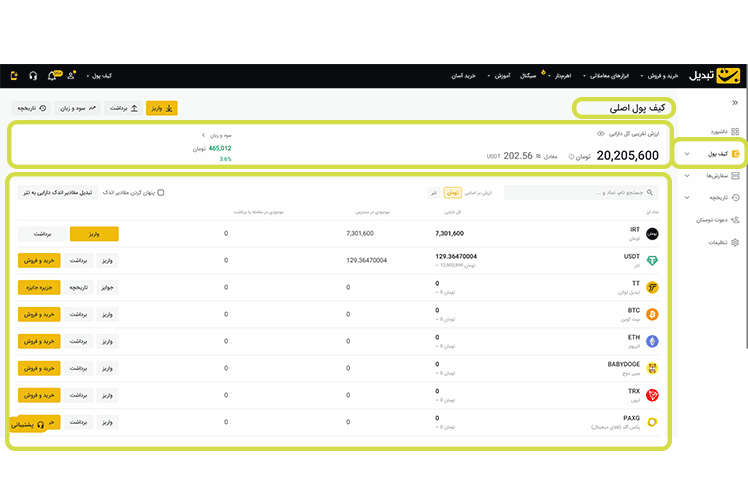Click the user profile icon

[x=71, y=76]
